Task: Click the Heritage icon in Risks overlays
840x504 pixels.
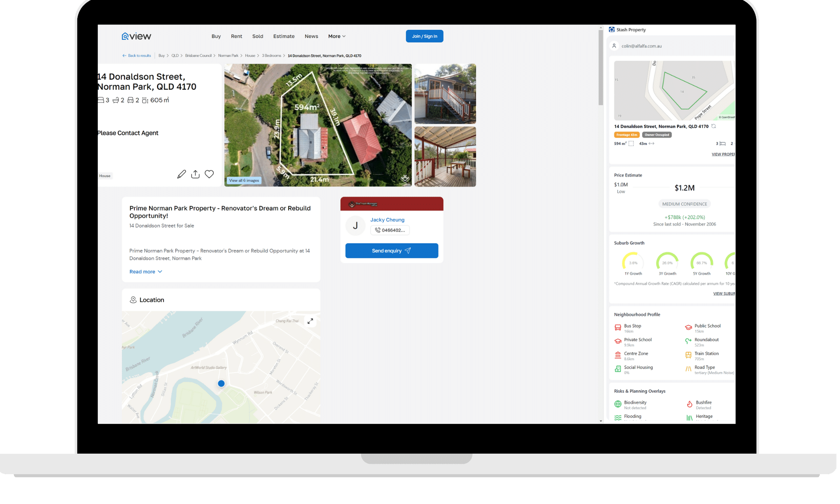Action: click(689, 417)
